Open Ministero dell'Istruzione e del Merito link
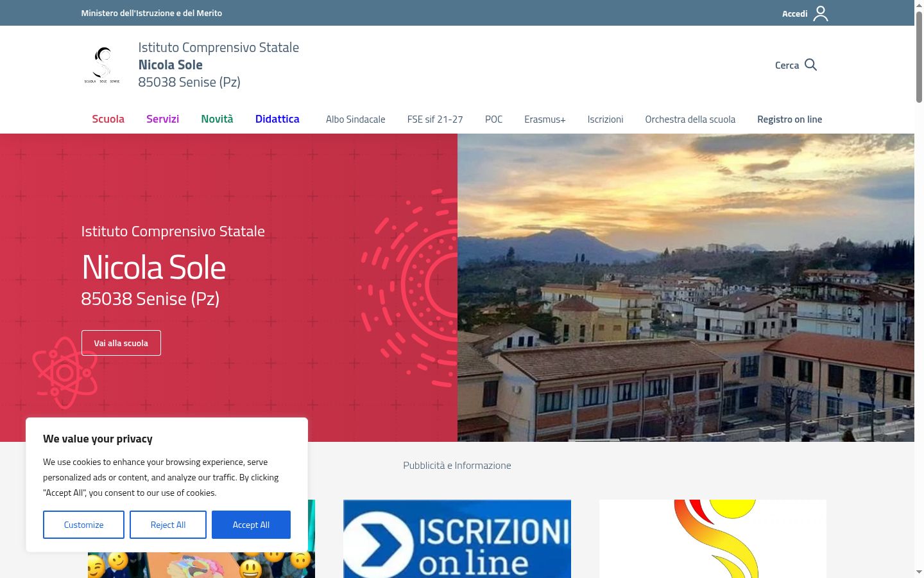 (151, 13)
